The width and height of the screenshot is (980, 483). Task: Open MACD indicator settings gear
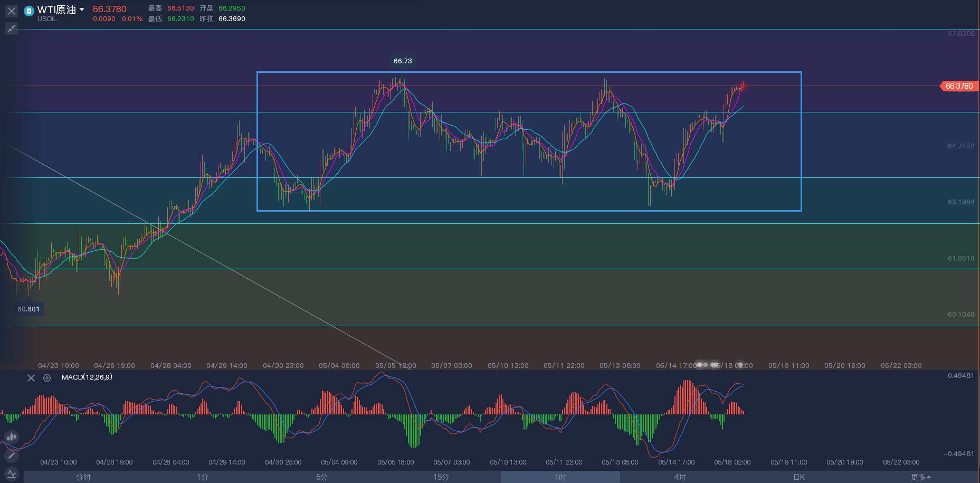click(47, 378)
